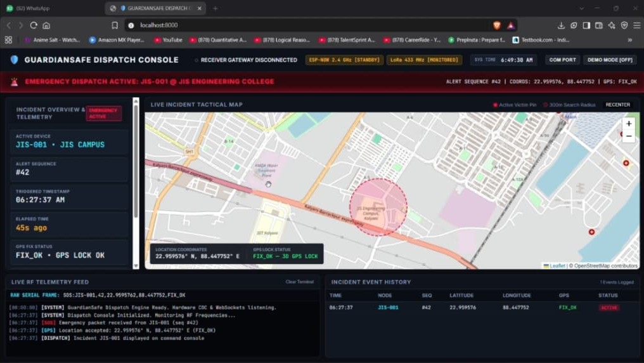Open the Amazon MX Player bookmark
This screenshot has height=363, width=644.
(117, 40)
